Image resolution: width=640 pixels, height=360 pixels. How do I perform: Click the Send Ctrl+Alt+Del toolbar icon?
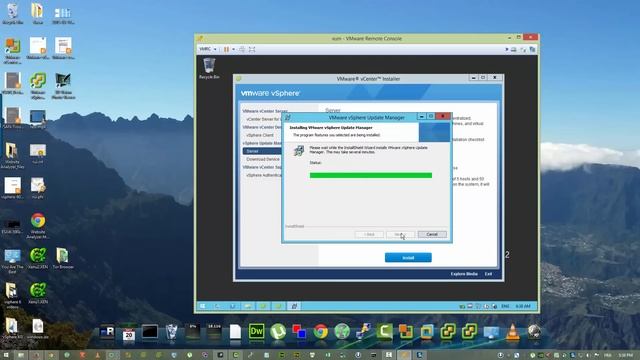pyautogui.click(x=242, y=49)
